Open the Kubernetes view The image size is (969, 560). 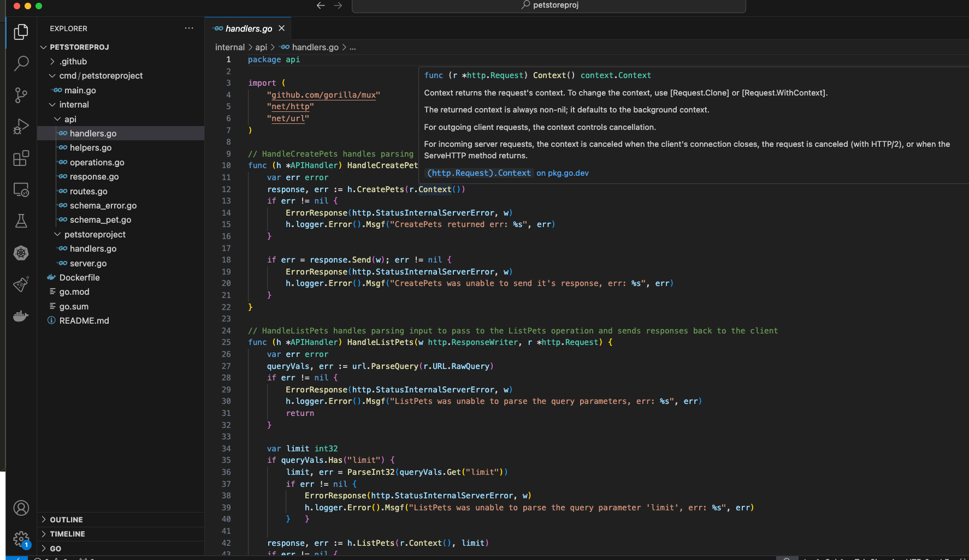(x=21, y=253)
